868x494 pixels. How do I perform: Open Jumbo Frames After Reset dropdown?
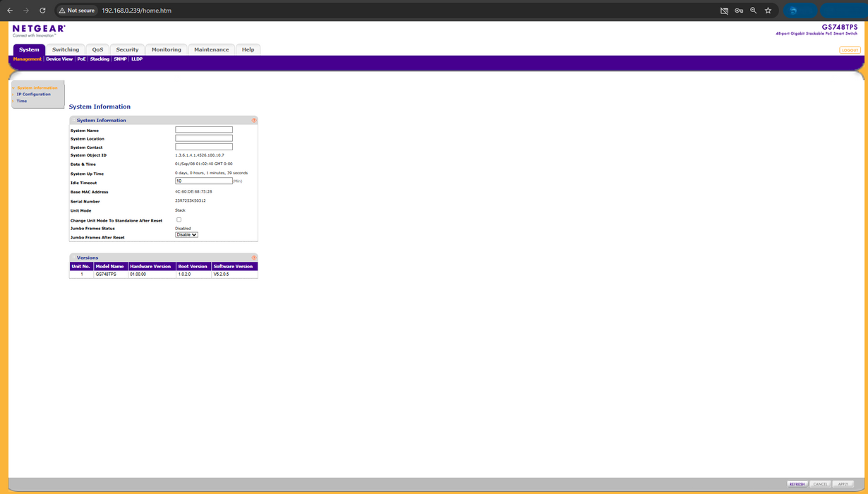[186, 235]
